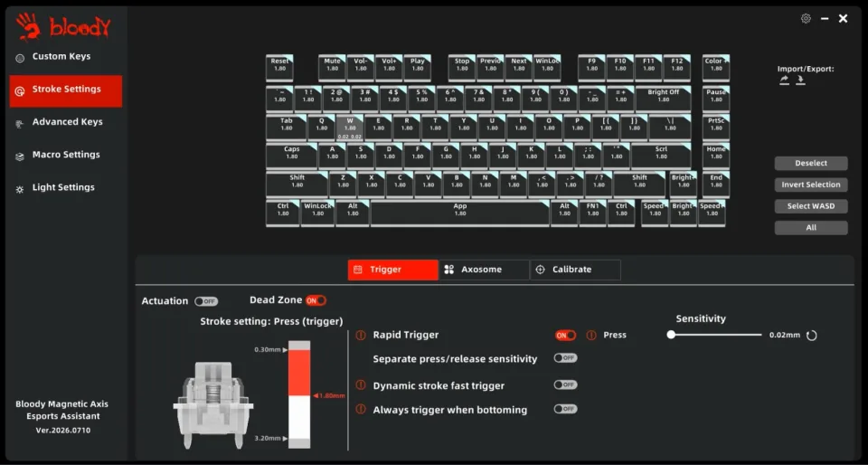Viewport: 868px width, 465px height.
Task: Click the Ver.2026.0710 version text
Action: pyautogui.click(x=63, y=430)
